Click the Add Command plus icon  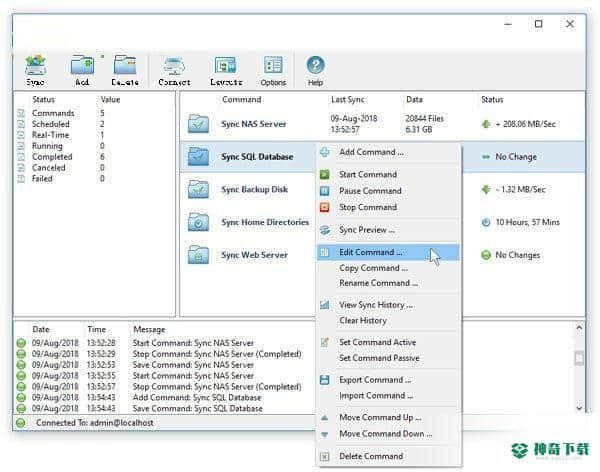coord(324,152)
